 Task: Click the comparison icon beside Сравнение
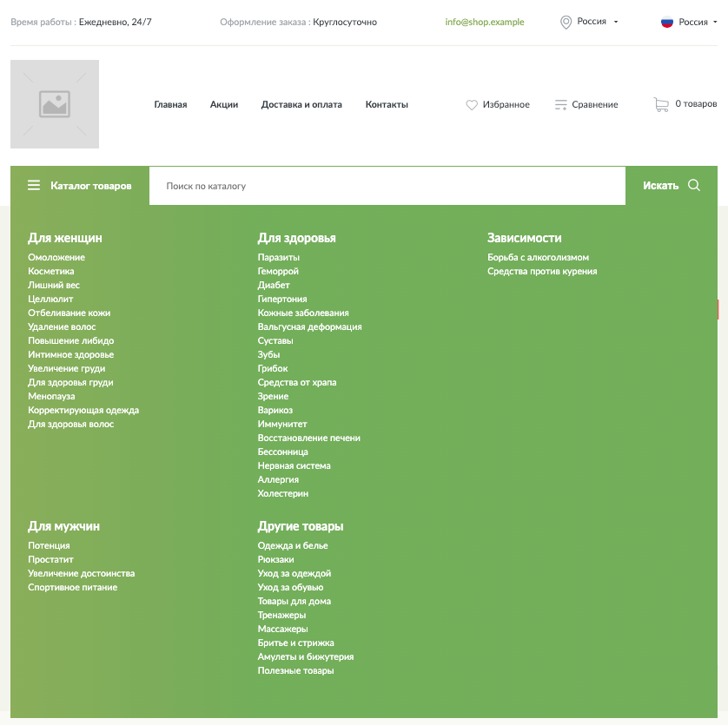tap(560, 105)
